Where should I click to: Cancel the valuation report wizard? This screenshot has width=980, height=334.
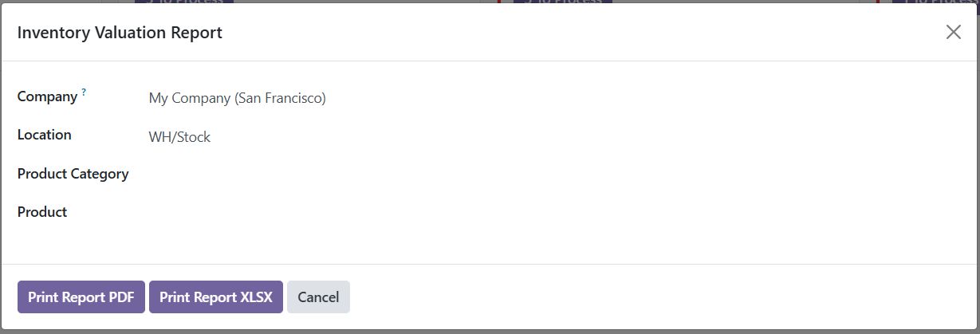(318, 297)
